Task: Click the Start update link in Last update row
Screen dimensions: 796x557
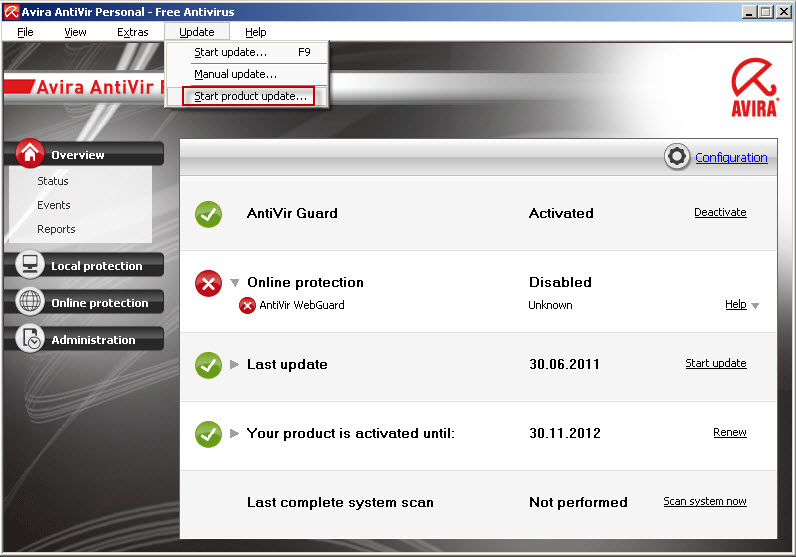Action: (x=716, y=364)
